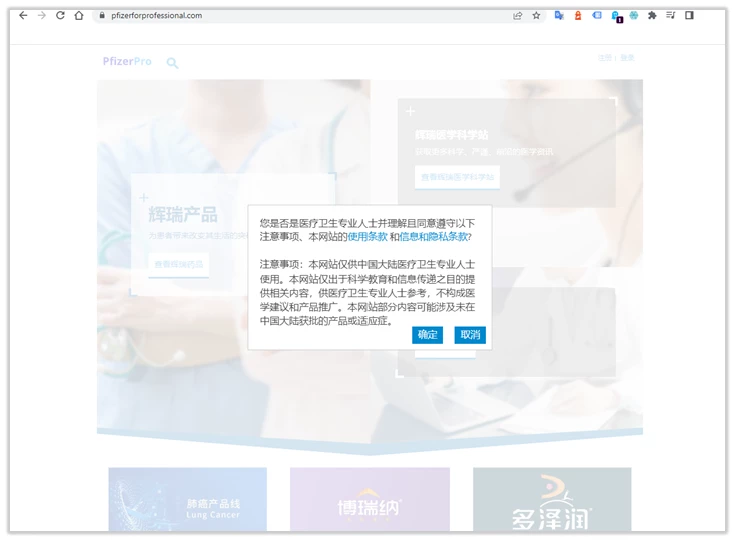Viewport: 734px width, 540px height.
Task: Open the 多泽润 product tile
Action: coord(552,499)
